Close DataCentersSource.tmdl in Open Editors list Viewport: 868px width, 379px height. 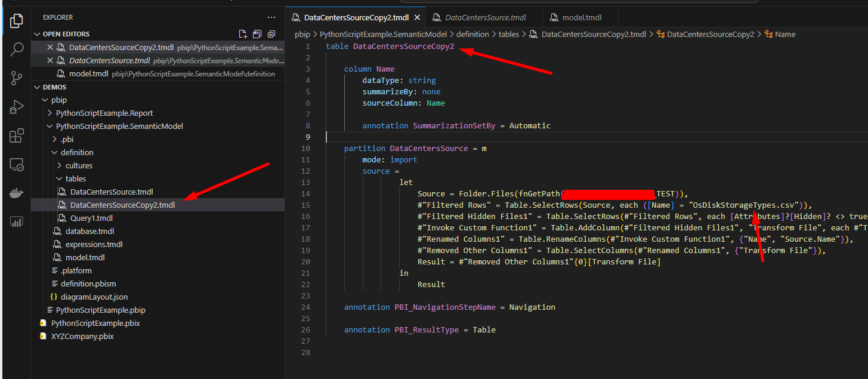(50, 61)
